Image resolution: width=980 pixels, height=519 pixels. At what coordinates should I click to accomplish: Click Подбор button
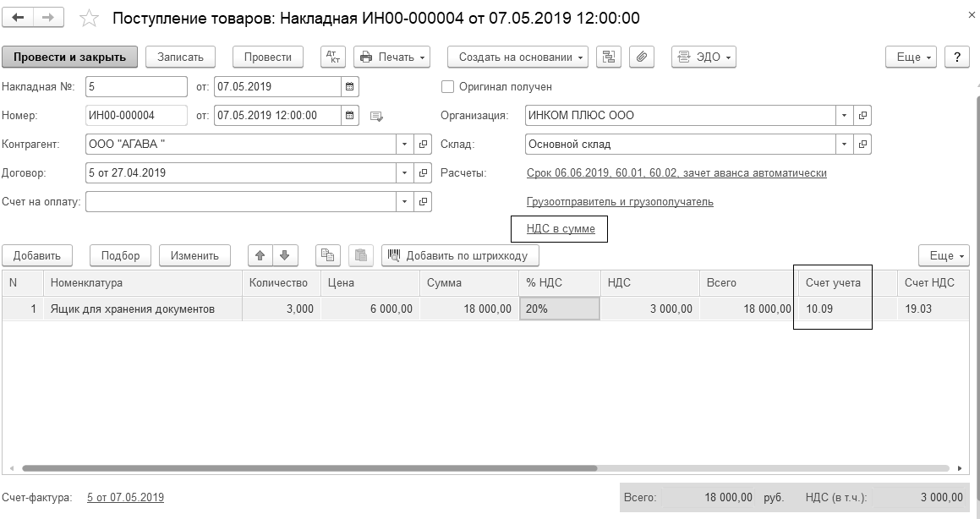point(120,255)
